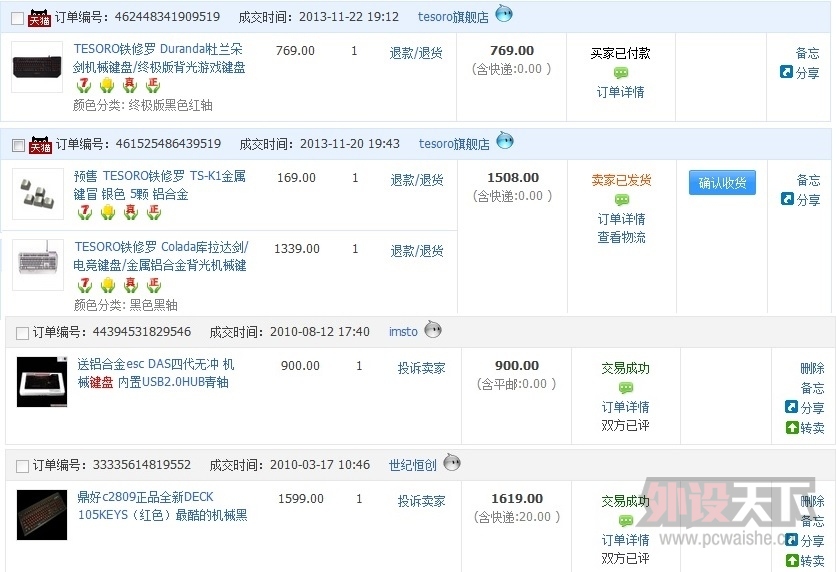This screenshot has height=572, width=836.
Task: Open 鼎好c2809 DECK keyboard product title
Action: coord(162,506)
